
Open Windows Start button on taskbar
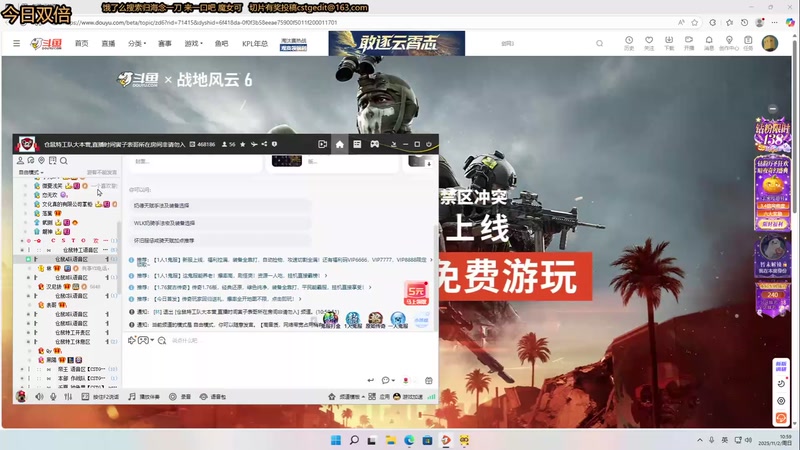pos(335,440)
